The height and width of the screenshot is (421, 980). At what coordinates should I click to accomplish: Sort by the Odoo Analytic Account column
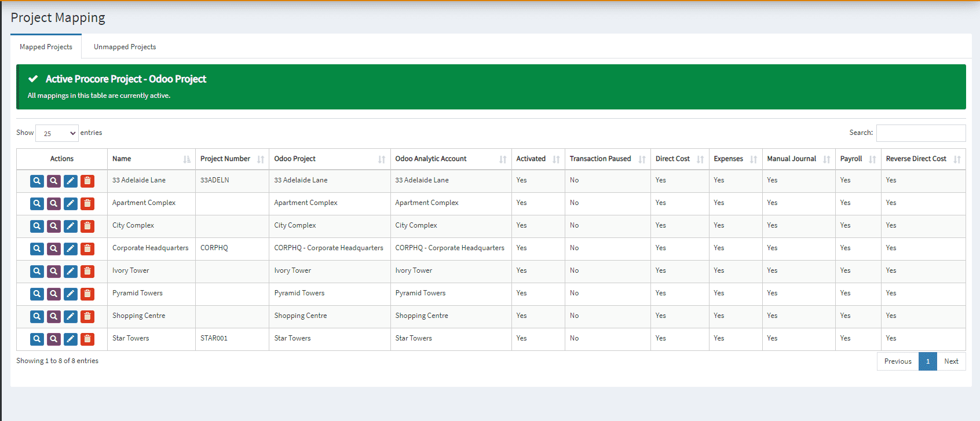(450, 159)
